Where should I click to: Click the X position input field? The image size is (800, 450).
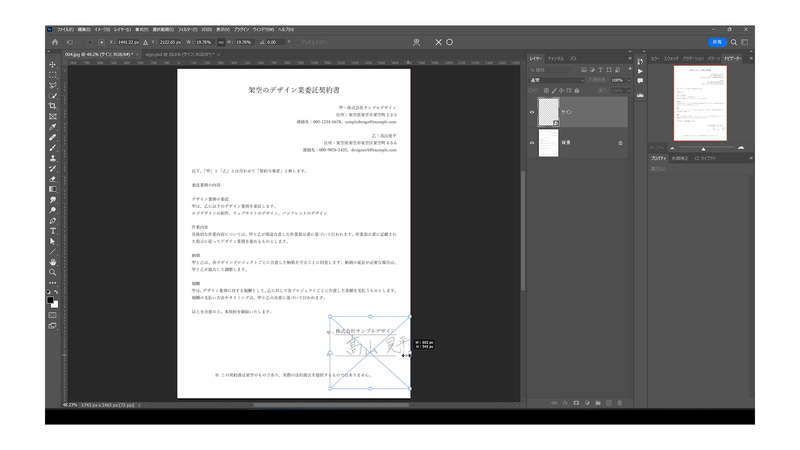[128, 42]
